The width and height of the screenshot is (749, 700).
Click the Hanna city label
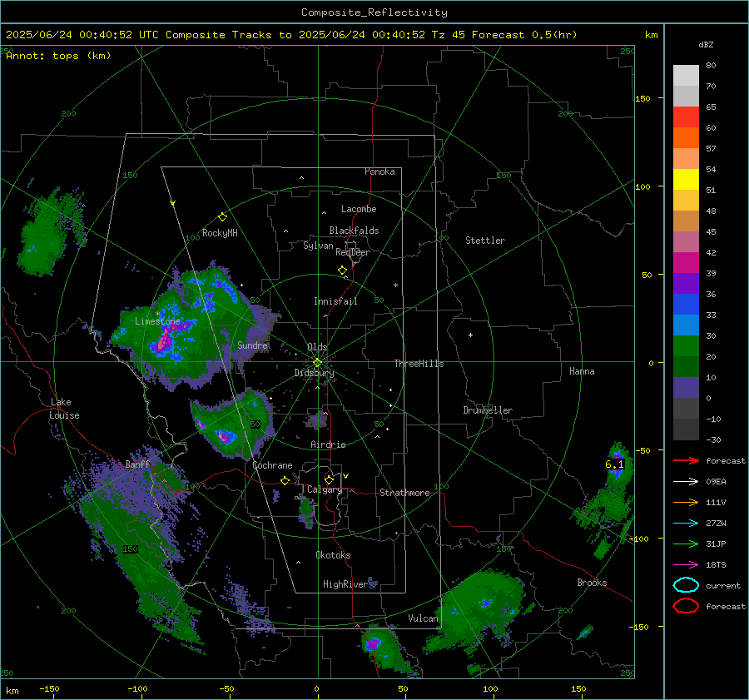coord(582,371)
